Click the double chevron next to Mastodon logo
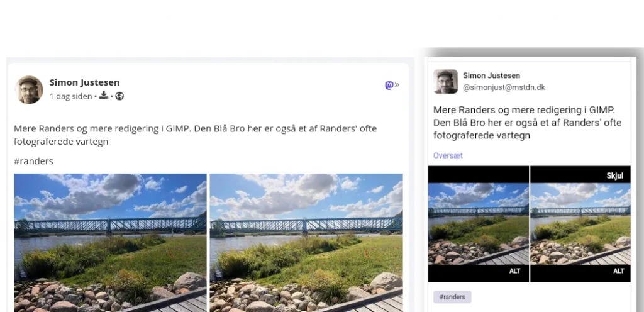The image size is (644, 312). pyautogui.click(x=397, y=85)
